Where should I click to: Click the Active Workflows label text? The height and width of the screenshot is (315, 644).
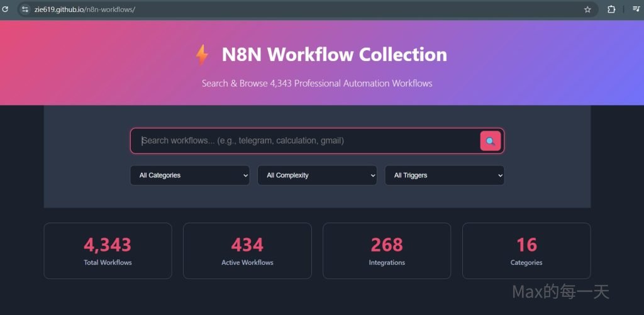(247, 263)
